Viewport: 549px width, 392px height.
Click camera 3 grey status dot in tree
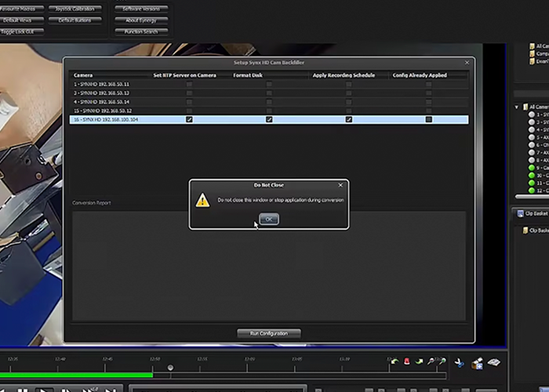click(x=532, y=122)
